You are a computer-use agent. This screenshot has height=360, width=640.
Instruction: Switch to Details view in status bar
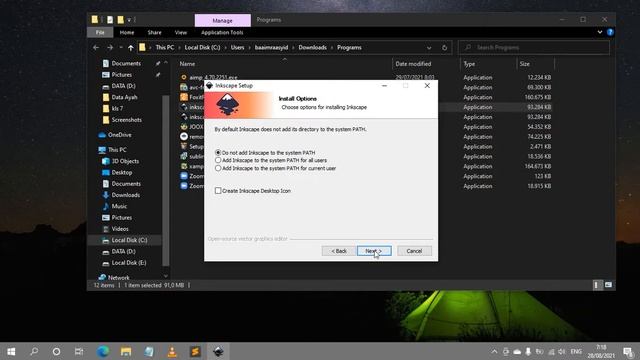[x=596, y=285]
